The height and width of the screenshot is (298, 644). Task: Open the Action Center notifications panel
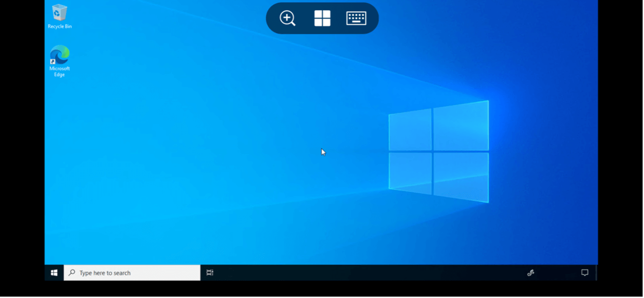(x=584, y=273)
